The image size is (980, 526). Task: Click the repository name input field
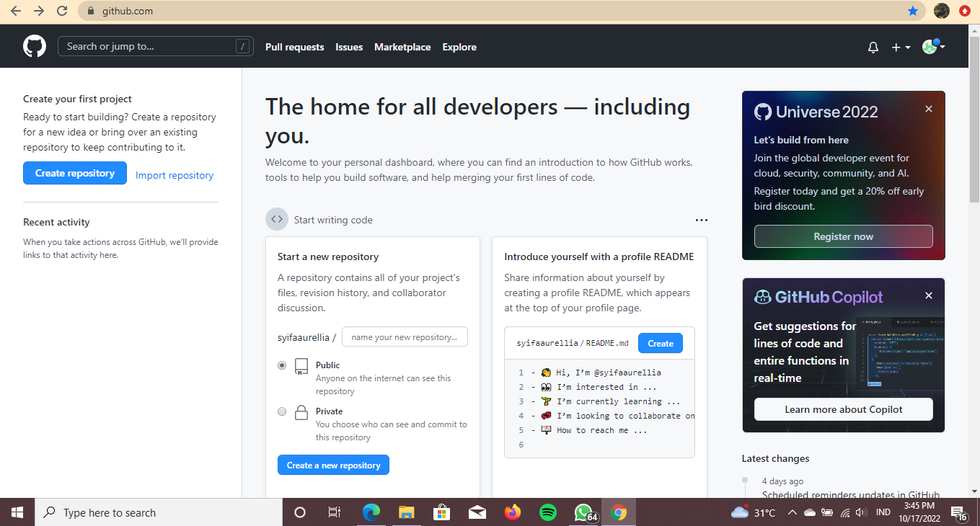tap(405, 336)
